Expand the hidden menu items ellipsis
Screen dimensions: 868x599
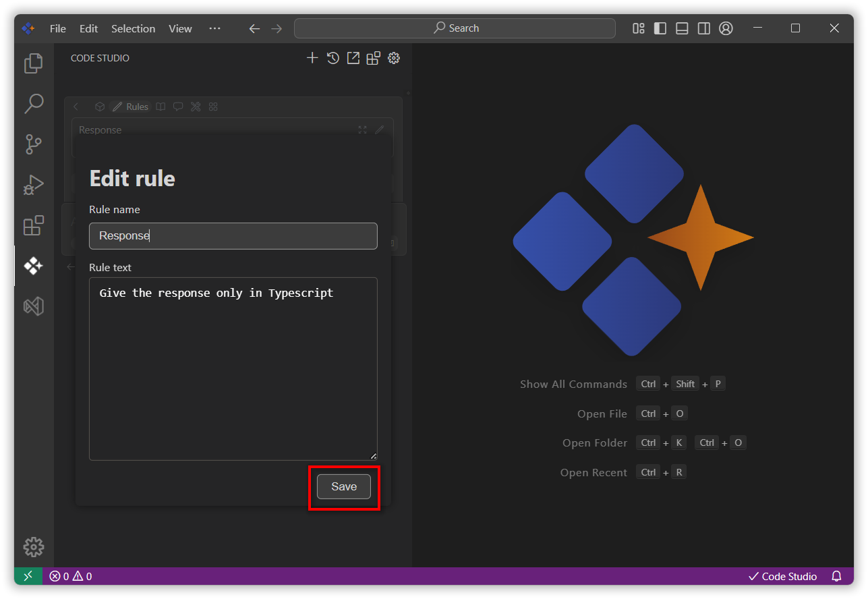point(214,28)
